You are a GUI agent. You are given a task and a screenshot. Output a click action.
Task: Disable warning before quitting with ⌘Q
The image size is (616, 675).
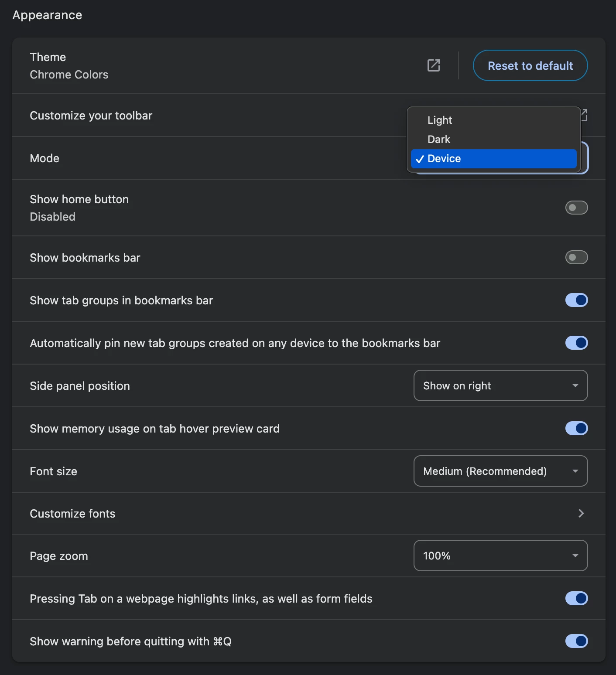click(x=576, y=641)
